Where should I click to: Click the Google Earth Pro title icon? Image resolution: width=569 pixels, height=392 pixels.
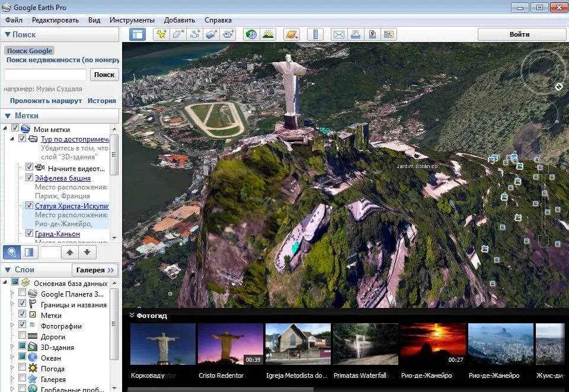6,7
